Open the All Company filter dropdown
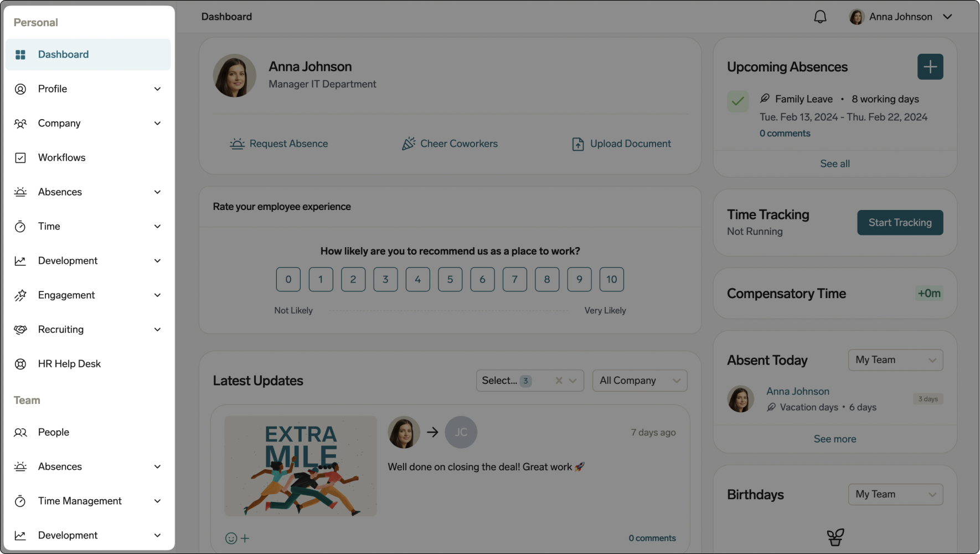This screenshot has width=980, height=554. pyautogui.click(x=639, y=381)
